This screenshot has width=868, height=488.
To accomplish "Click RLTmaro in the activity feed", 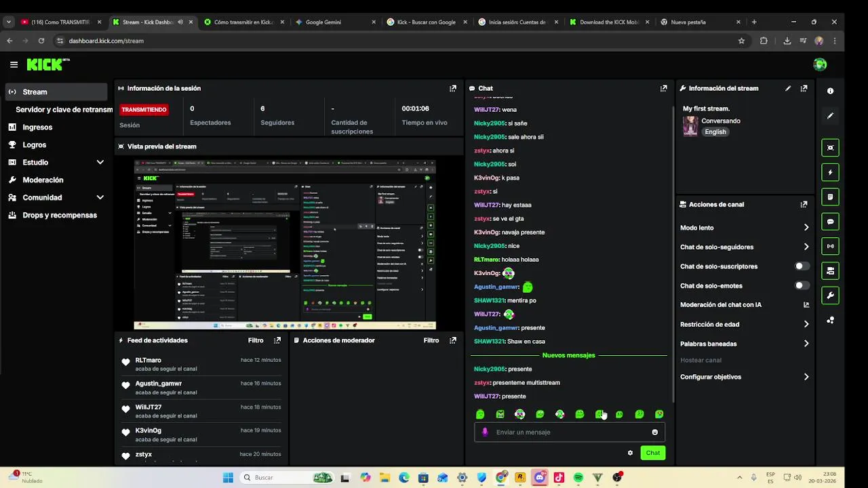I will point(148,360).
